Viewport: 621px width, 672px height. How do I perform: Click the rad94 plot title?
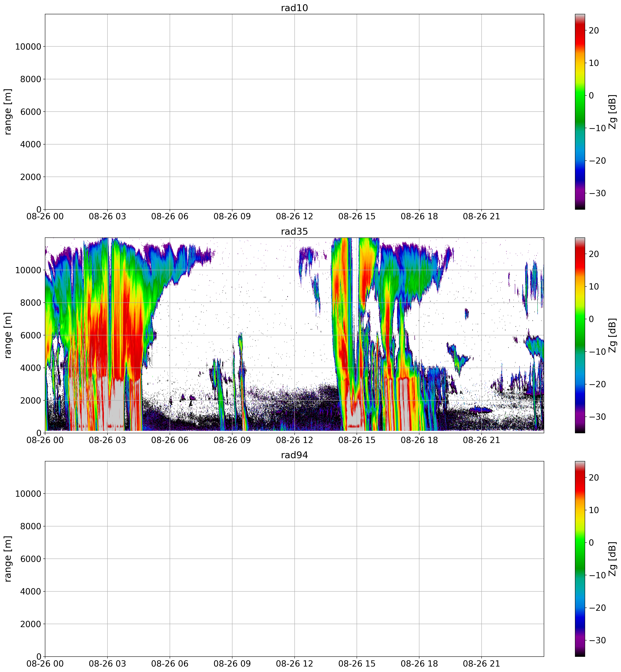tap(294, 455)
